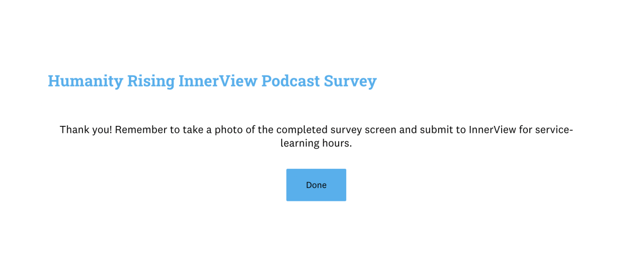The width and height of the screenshot is (644, 277).
Task: Submit completion by clicking Done
Action: (x=316, y=185)
